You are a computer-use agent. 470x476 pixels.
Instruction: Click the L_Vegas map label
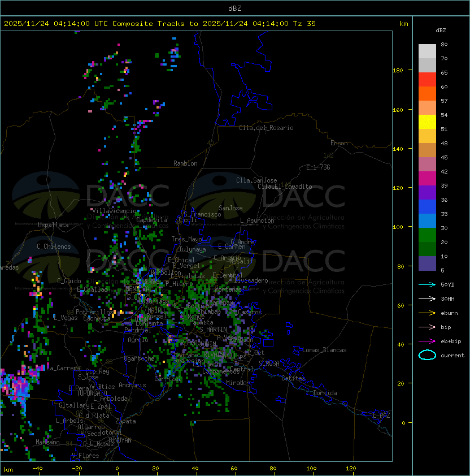coord(66,318)
